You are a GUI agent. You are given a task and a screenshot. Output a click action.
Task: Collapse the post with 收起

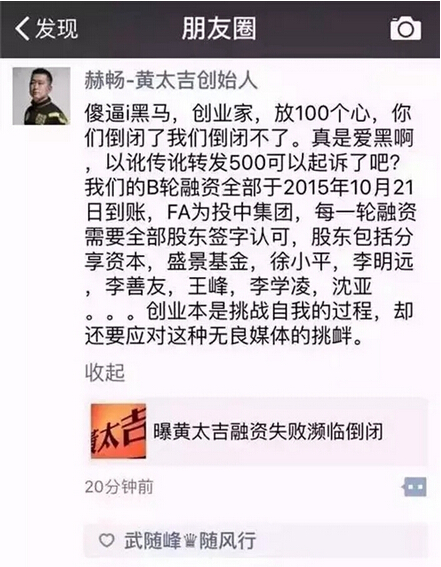105,372
